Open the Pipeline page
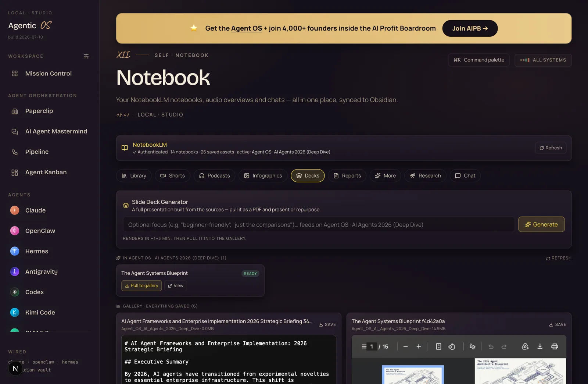The width and height of the screenshot is (588, 384). 37,152
